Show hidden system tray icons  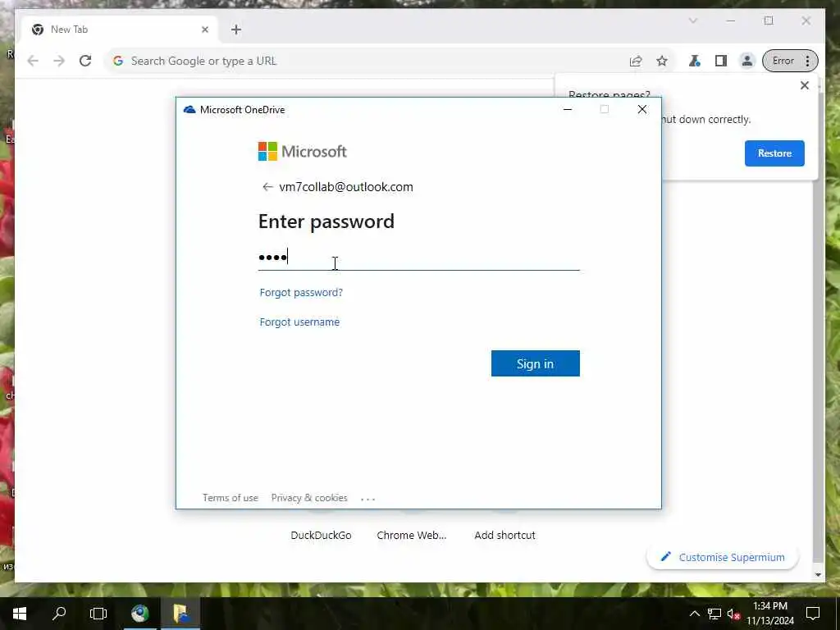pos(694,614)
